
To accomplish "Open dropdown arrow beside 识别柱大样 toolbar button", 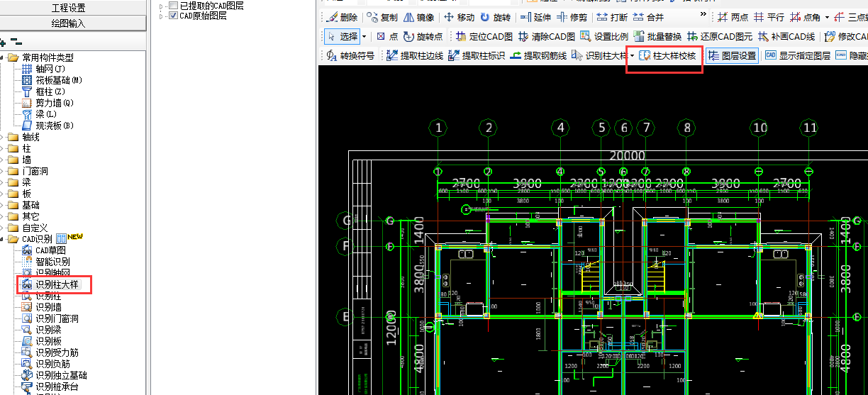I will point(632,55).
